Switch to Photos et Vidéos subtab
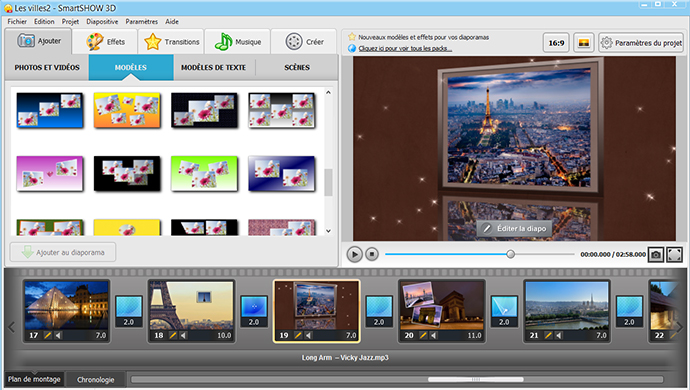690x390 pixels. [47, 67]
